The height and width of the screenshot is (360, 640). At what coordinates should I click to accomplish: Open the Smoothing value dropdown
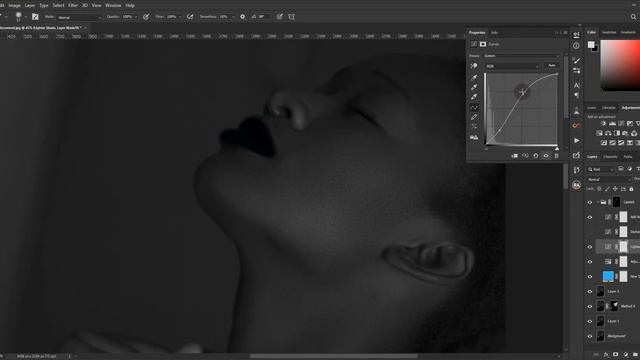coord(227,17)
